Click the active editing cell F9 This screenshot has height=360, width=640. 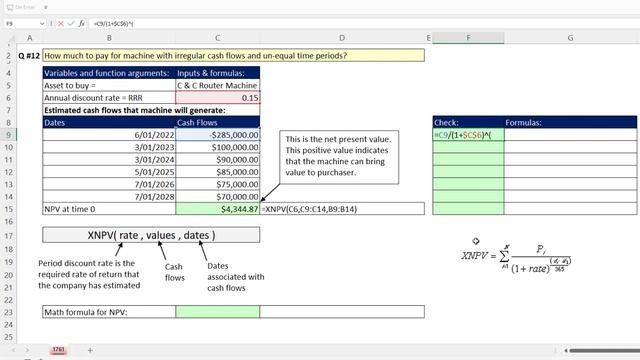468,135
